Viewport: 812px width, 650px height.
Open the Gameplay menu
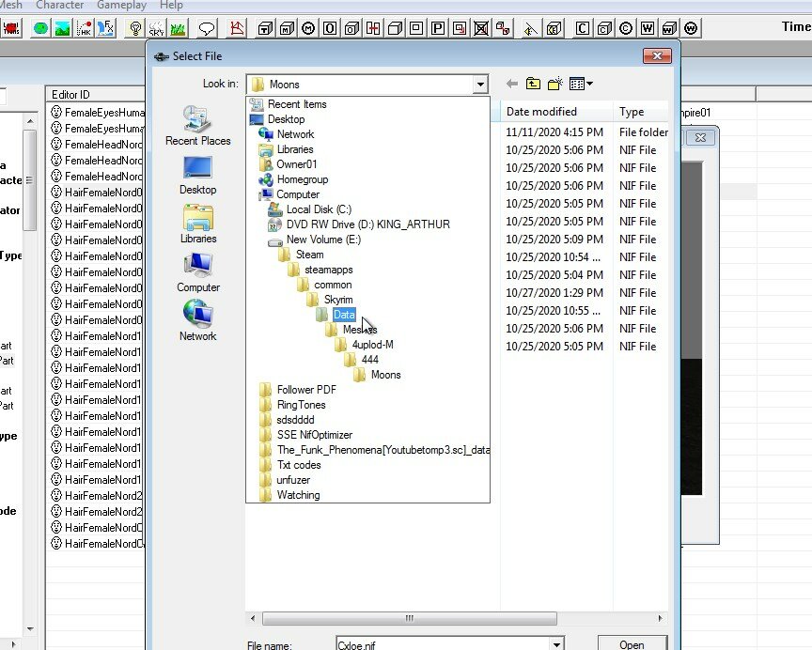tap(121, 6)
